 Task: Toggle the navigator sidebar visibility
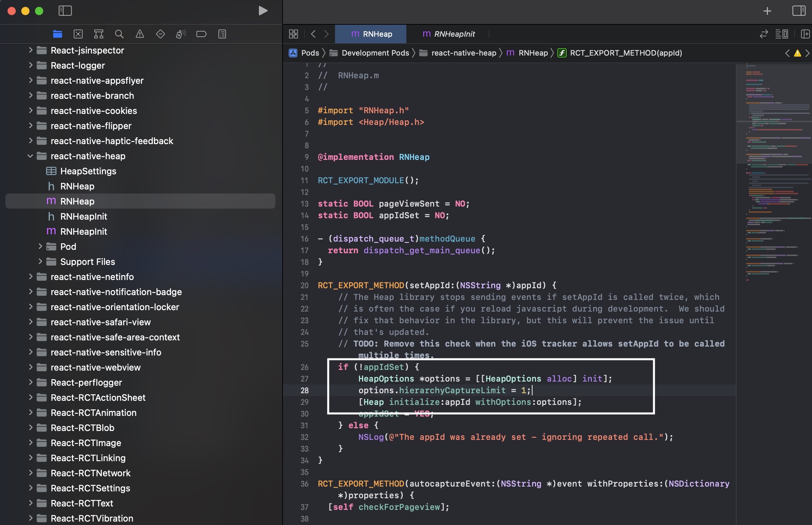coord(65,11)
